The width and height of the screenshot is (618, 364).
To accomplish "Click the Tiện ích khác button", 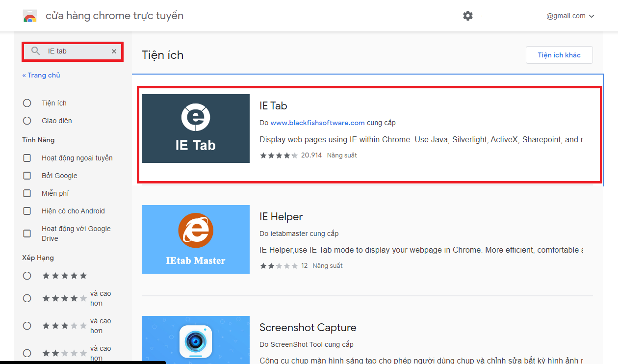I will pos(559,55).
